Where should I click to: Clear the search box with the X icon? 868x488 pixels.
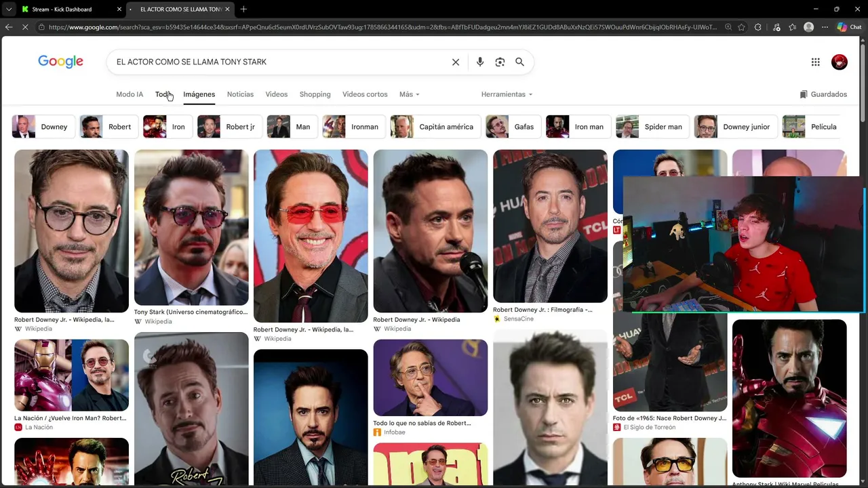coord(456,62)
